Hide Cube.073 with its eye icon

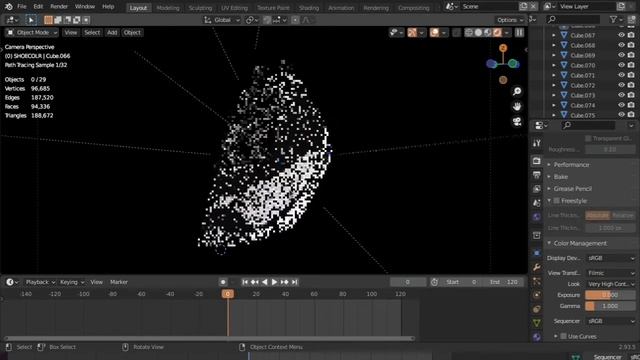tap(621, 95)
